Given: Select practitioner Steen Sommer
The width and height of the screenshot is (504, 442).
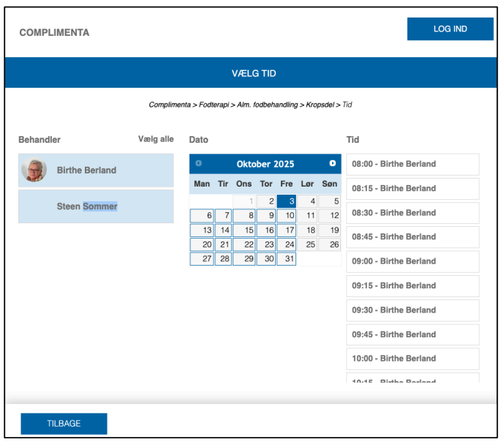Looking at the screenshot, I should [x=87, y=206].
